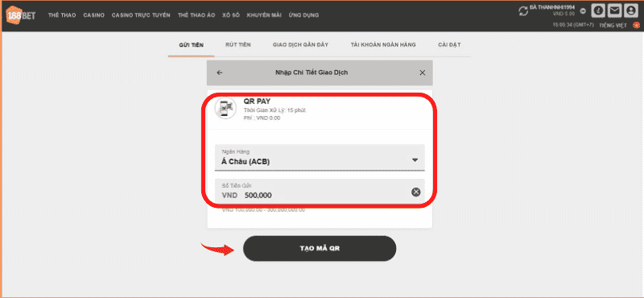Screen dimensions: 644x298
Task: Click the QR PAY title text
Action: pyautogui.click(x=257, y=101)
